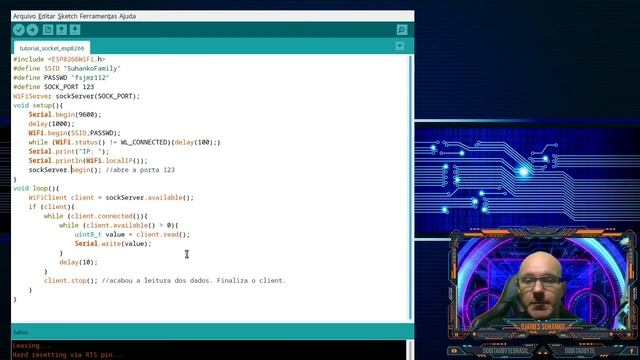
Task: Click the '#define SSID' line
Action: click(x=67, y=68)
